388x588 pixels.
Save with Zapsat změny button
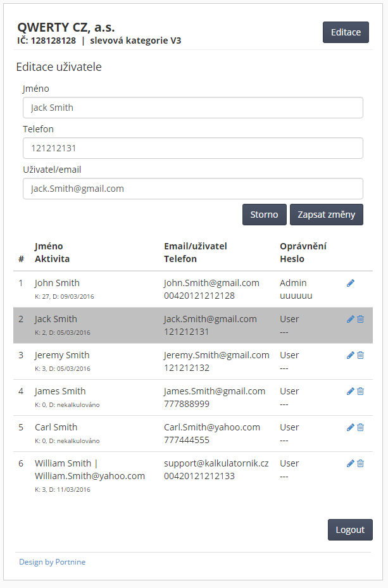tap(327, 215)
